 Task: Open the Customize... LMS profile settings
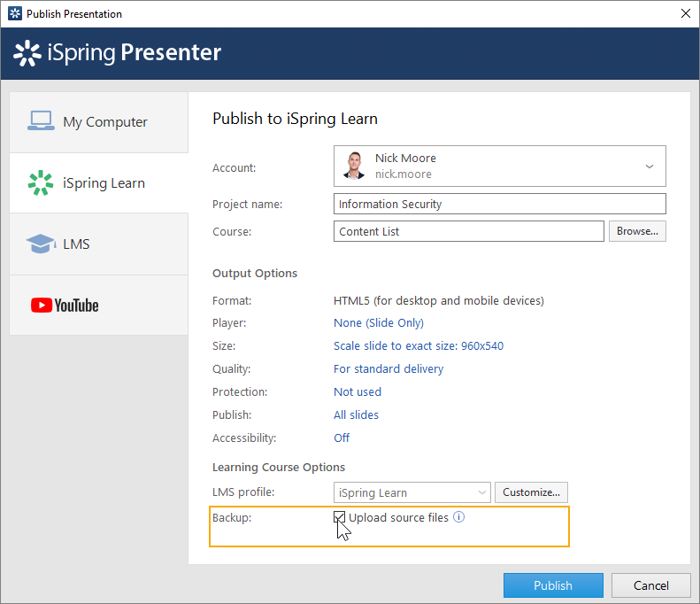(x=531, y=492)
